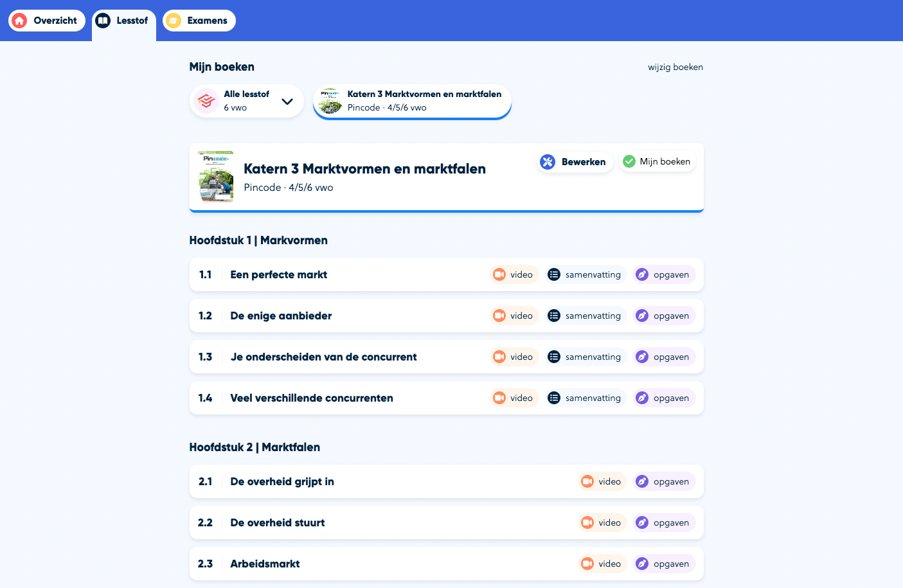
Task: Open video for 1.4 Veel verschillende concurrenten
Action: click(514, 398)
